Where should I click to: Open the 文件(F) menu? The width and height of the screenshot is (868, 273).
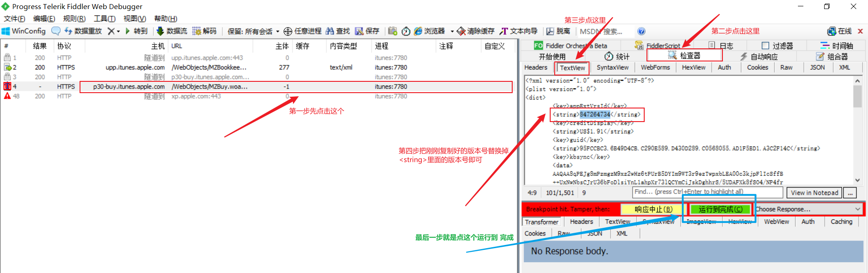[14, 19]
